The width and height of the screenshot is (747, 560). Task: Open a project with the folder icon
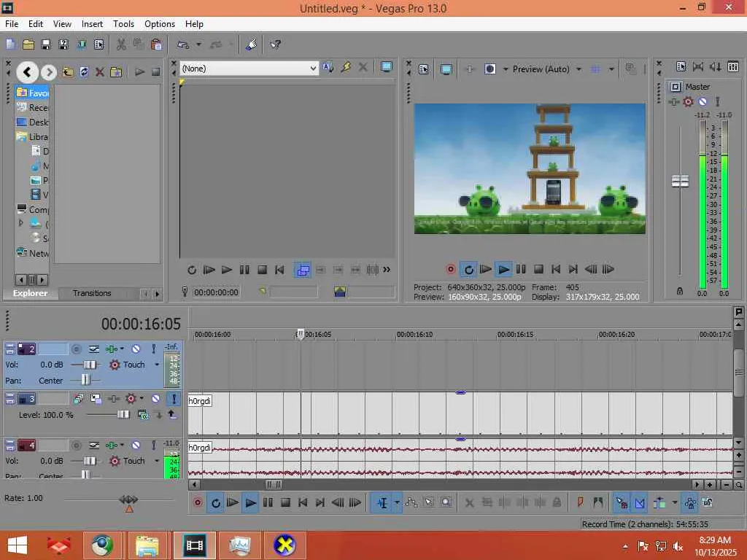[x=28, y=44]
